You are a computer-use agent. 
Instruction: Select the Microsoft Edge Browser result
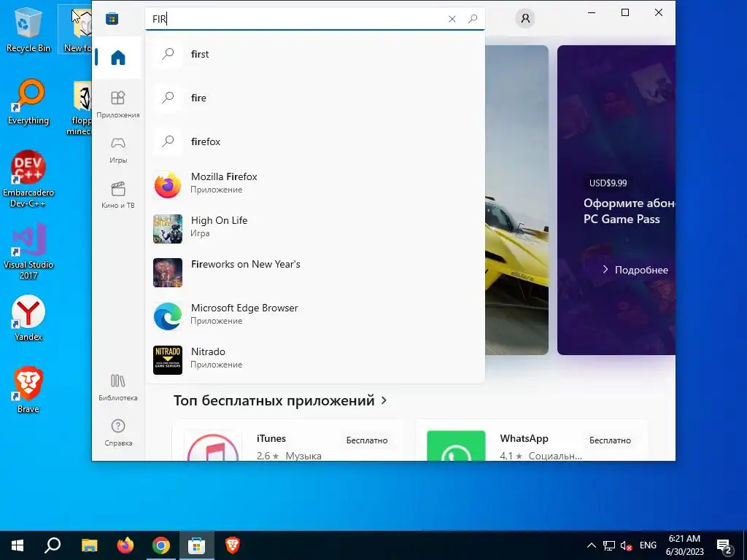coord(315,316)
